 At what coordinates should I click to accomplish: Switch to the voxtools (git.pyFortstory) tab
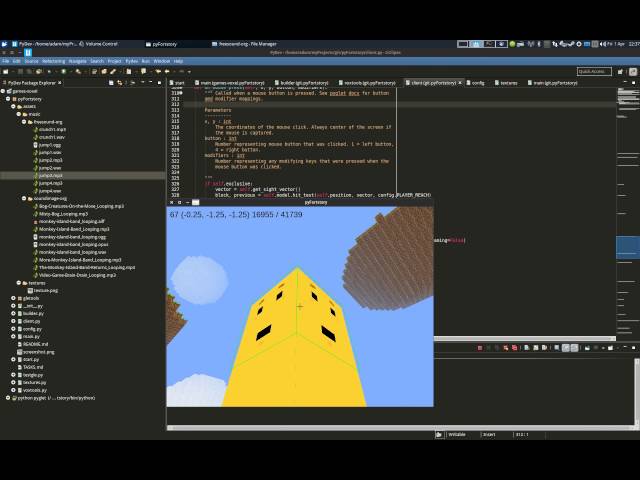click(367, 83)
